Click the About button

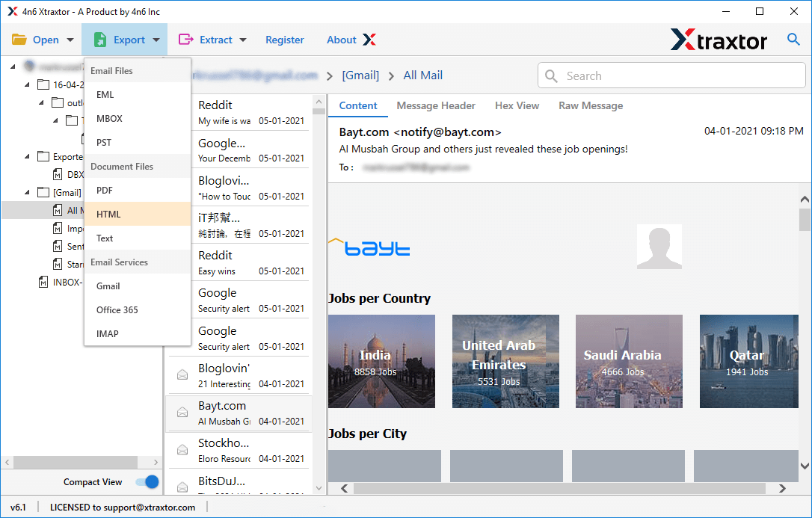[341, 40]
